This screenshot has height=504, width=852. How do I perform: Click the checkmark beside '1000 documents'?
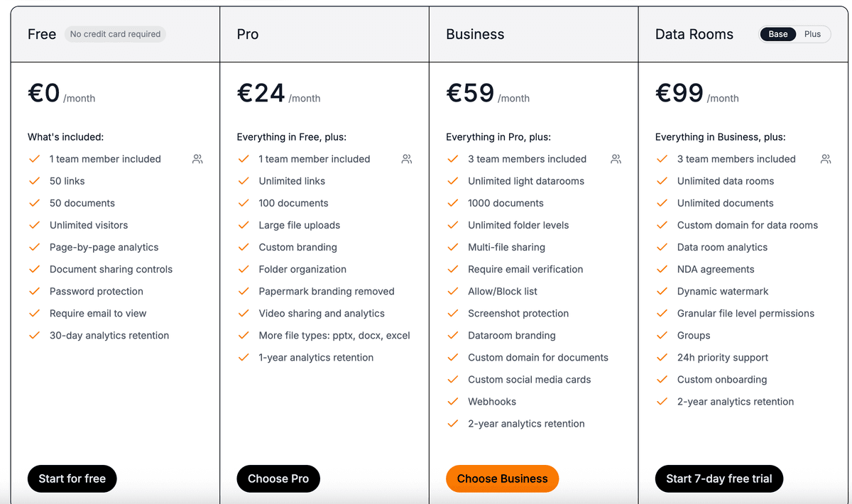tap(453, 203)
